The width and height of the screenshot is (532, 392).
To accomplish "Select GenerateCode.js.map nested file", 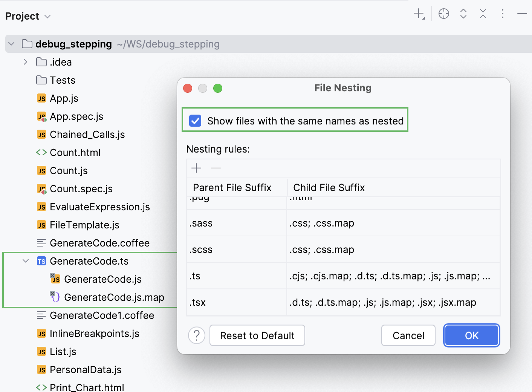I will [x=114, y=297].
